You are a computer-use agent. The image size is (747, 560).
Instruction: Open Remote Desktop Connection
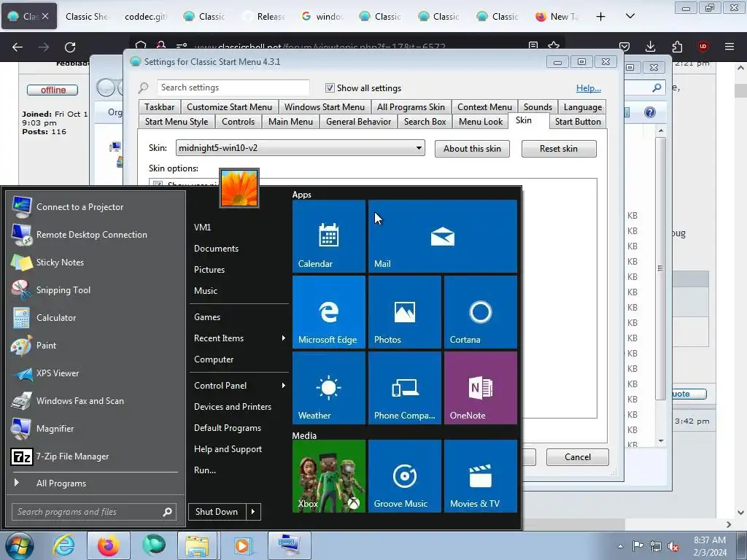point(94,234)
